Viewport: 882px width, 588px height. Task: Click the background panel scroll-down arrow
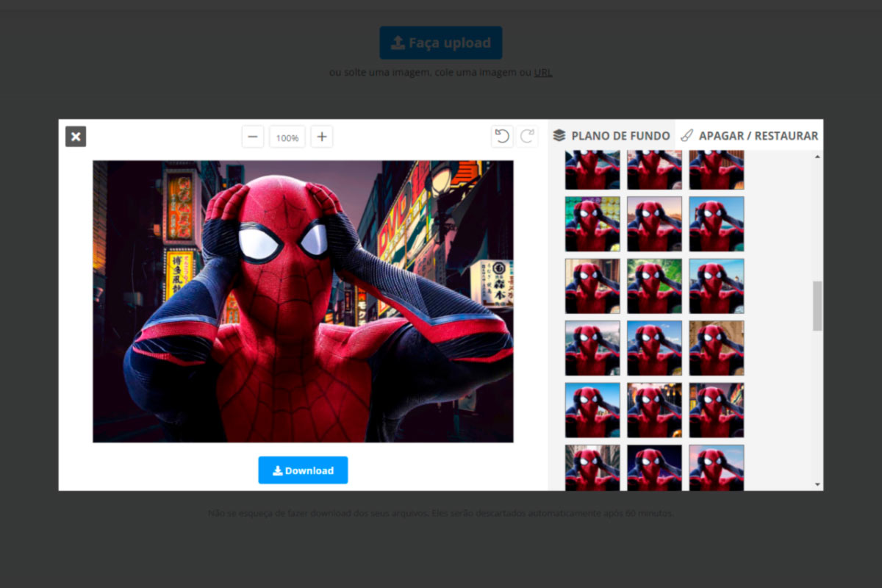point(818,484)
